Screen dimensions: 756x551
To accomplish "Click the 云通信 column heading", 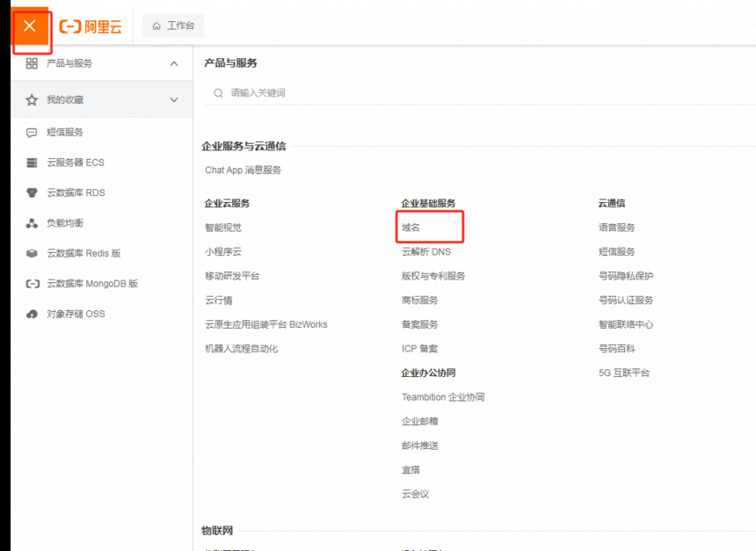I will tap(611, 203).
